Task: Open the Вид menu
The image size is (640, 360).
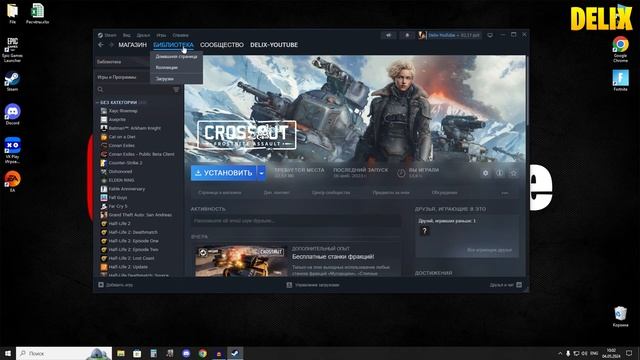Action: [x=127, y=35]
